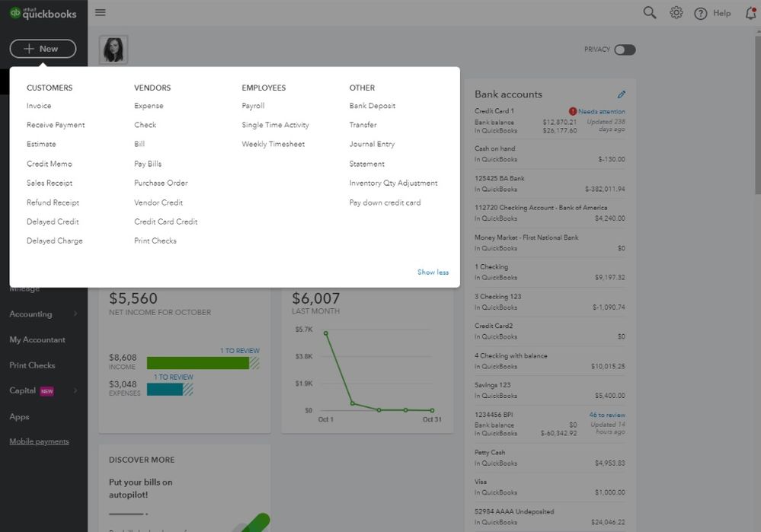This screenshot has height=532, width=761.
Task: Select Delayed Charge
Action: click(x=55, y=241)
